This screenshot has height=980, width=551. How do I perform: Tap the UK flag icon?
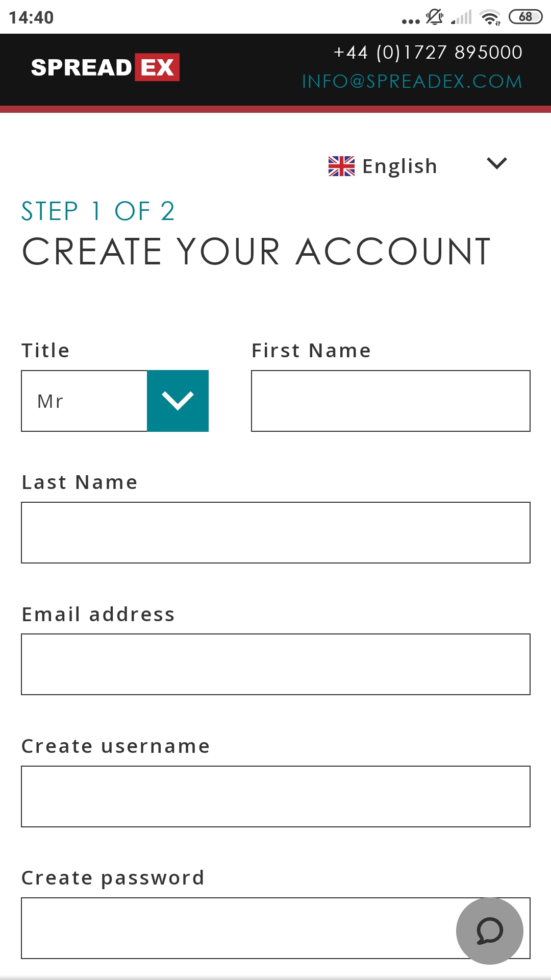341,166
